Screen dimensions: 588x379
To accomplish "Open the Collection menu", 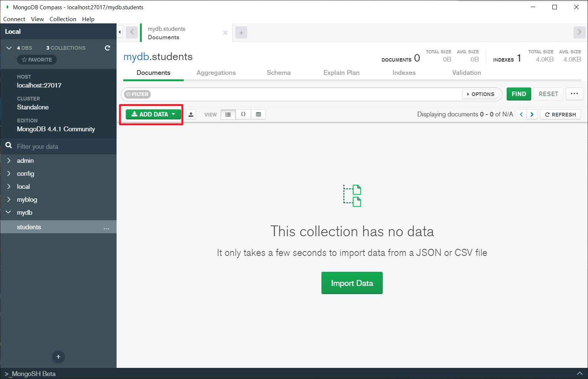I will click(63, 19).
